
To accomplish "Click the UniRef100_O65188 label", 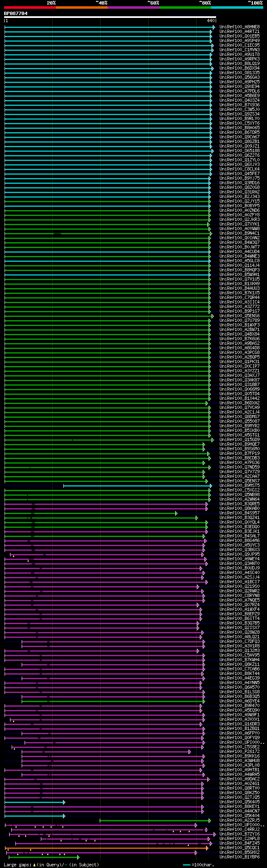I will tap(239, 151).
